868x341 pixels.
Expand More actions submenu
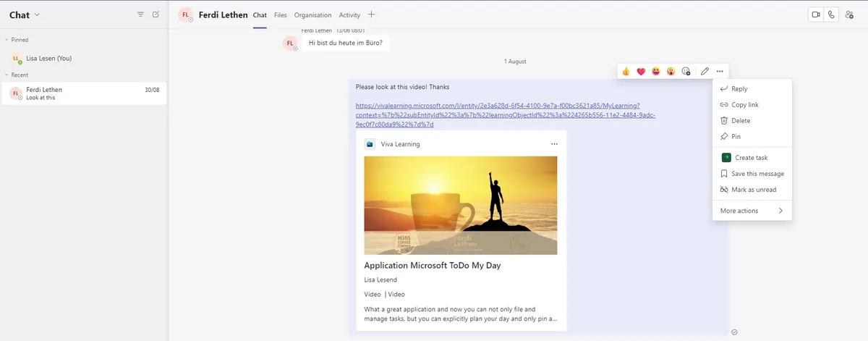[x=752, y=211]
